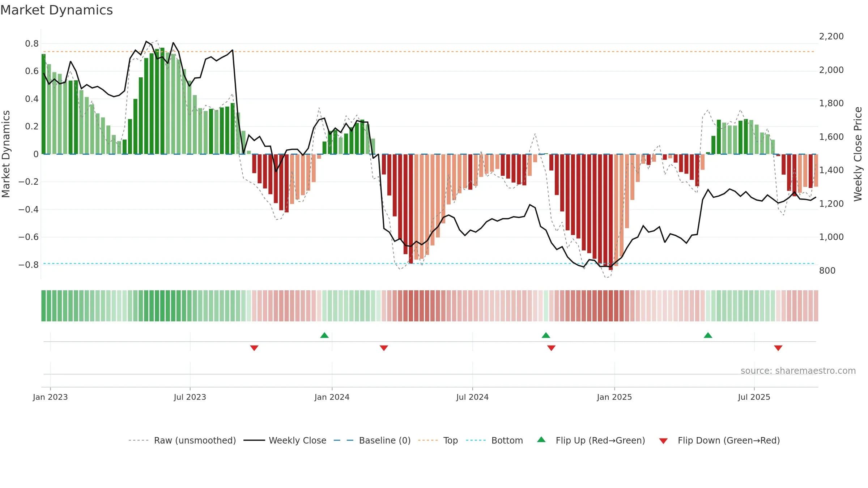Screen dimensions: 868x488
Task: Click the Market Dynamics chart title
Action: (56, 10)
